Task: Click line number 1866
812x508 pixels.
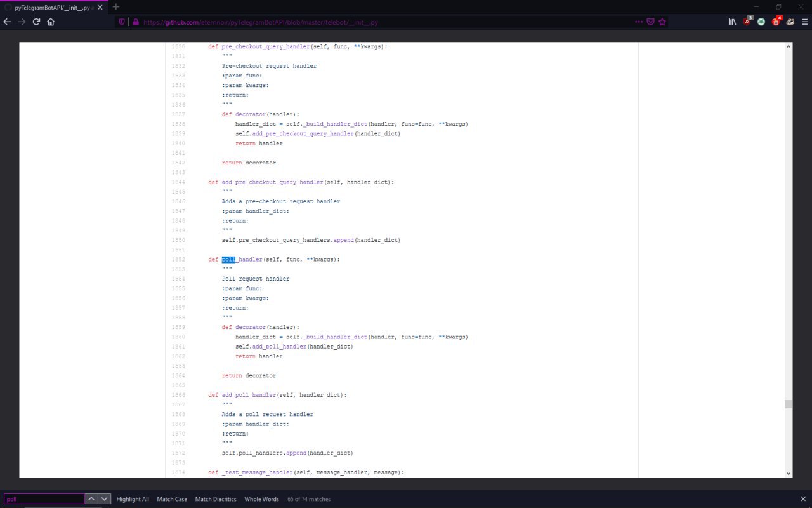Action: pyautogui.click(x=178, y=395)
